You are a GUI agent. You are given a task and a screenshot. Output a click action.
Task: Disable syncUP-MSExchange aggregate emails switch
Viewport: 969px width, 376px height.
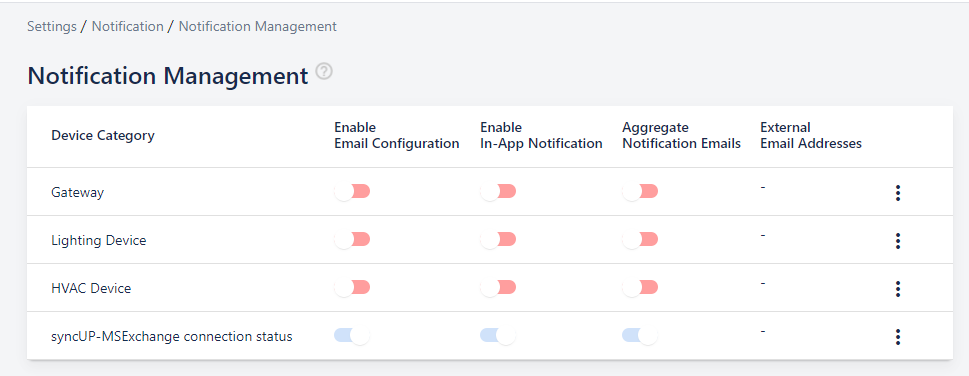[x=640, y=336]
